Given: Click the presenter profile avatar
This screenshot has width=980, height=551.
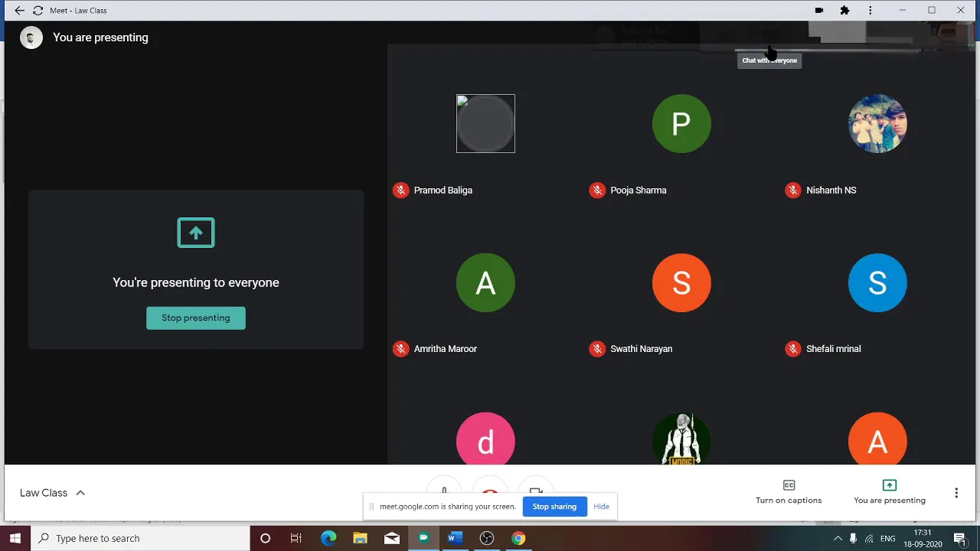Looking at the screenshot, I should [x=31, y=37].
